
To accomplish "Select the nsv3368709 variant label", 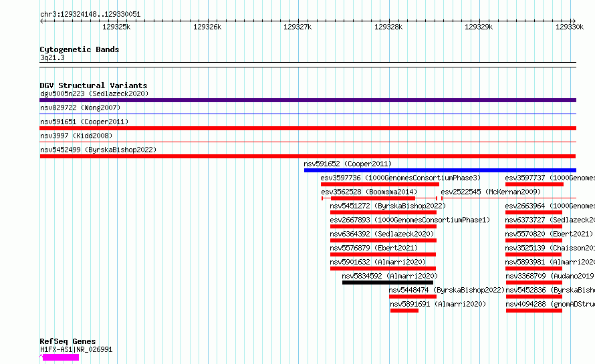I will coord(550,276).
